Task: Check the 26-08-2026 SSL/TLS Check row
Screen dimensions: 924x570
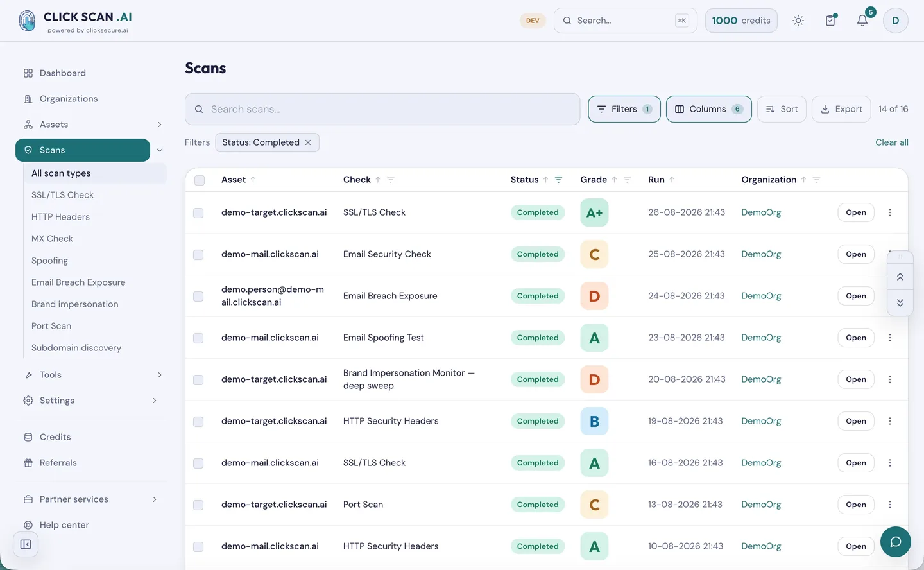Action: (198, 213)
